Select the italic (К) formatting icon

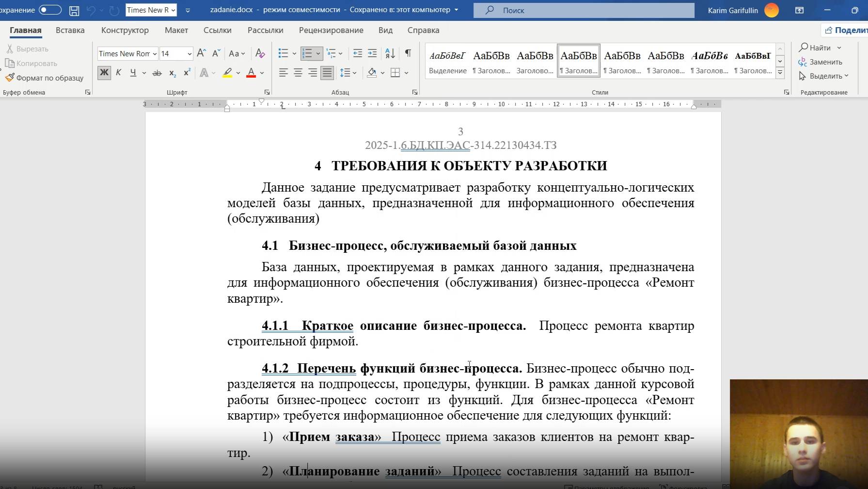tap(118, 72)
